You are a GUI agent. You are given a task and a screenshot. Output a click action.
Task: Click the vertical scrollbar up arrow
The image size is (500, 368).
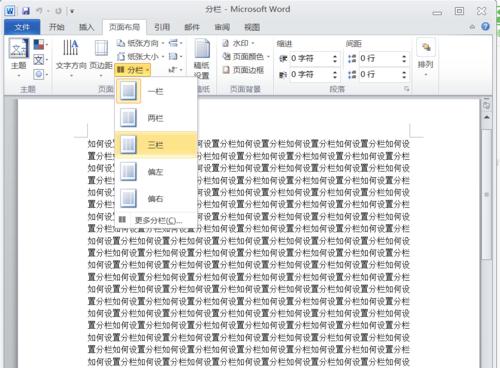click(x=487, y=117)
